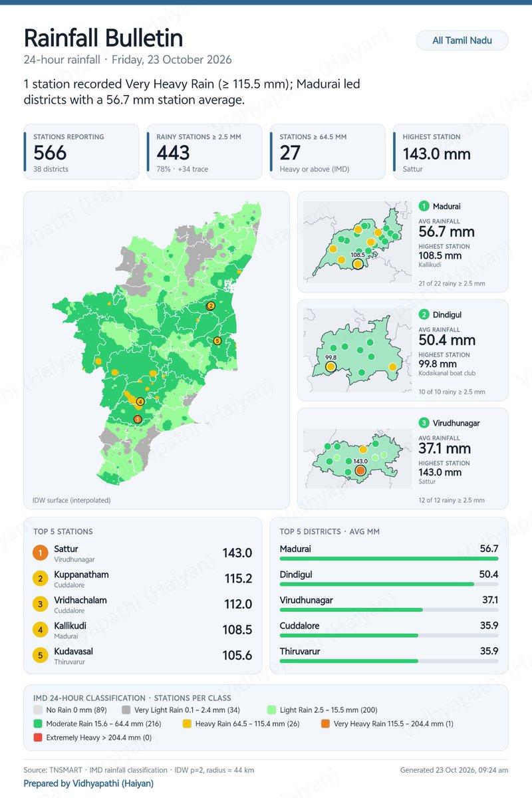Image resolution: width=532 pixels, height=798 pixels.
Task: Select map marker 4 on the main rainfall map
Action: [x=140, y=402]
